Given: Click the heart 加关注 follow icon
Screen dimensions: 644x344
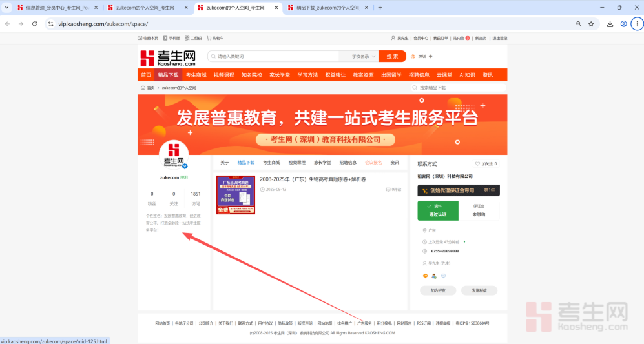Looking at the screenshot, I should click(477, 164).
